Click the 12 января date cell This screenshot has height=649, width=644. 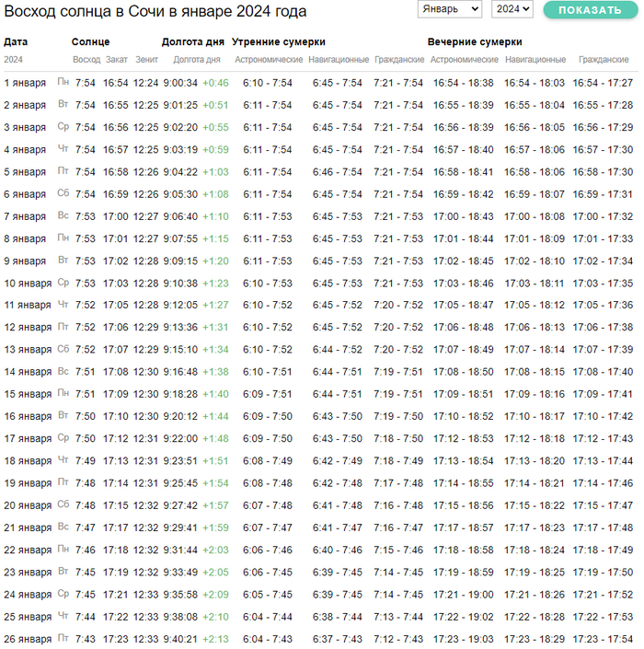28,328
